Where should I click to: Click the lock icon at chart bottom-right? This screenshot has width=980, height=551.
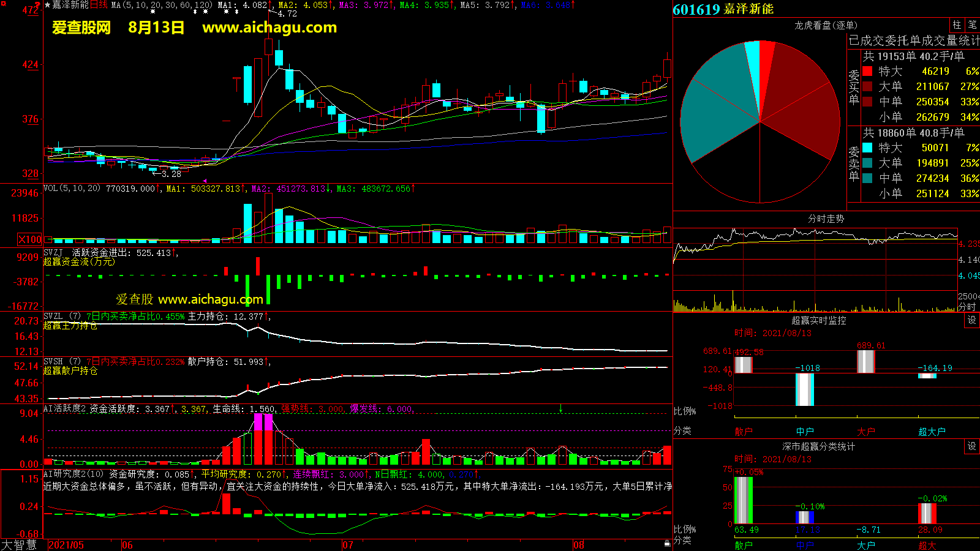pyautogui.click(x=667, y=543)
